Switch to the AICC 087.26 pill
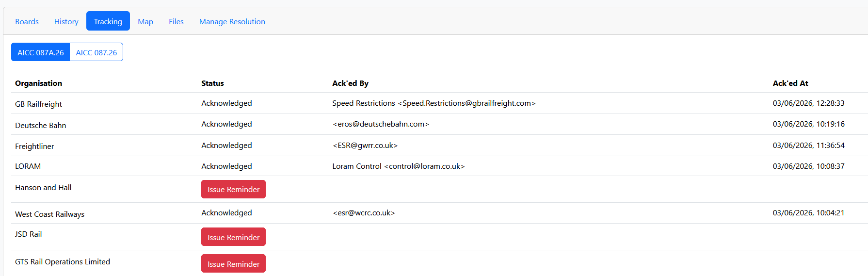 pyautogui.click(x=96, y=52)
